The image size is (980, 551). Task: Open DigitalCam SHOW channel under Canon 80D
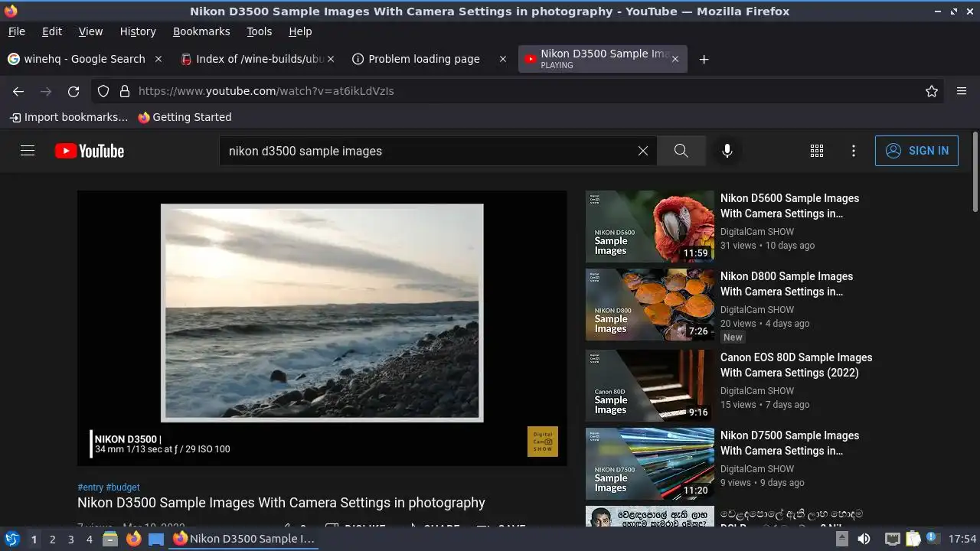coord(757,391)
